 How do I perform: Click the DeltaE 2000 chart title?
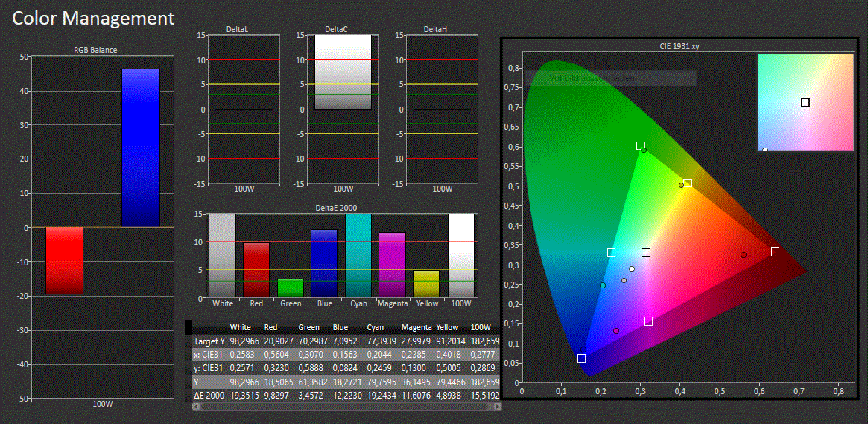[x=336, y=208]
